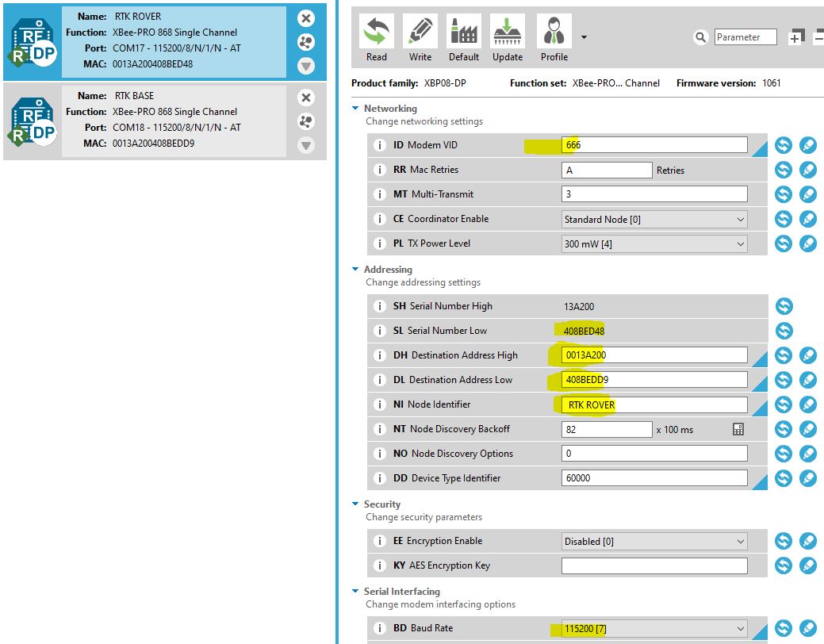This screenshot has width=824, height=644.
Task: Select the RTK ROVER module icon
Action: pyautogui.click(x=33, y=42)
